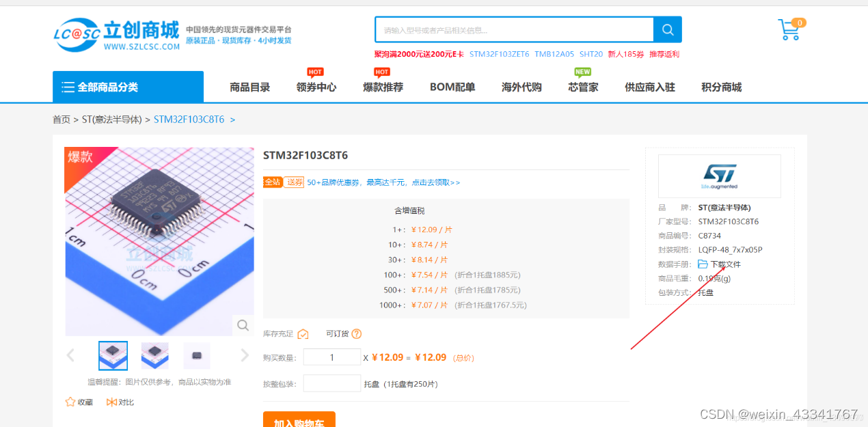Click the 收藏 star icon
This screenshot has width=868, height=427.
coord(70,402)
